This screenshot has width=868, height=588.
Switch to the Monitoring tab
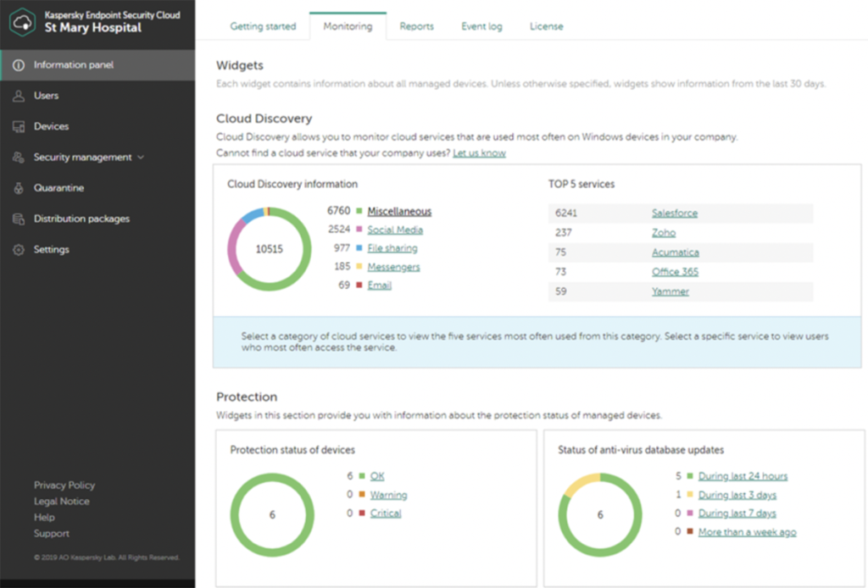[x=348, y=26]
